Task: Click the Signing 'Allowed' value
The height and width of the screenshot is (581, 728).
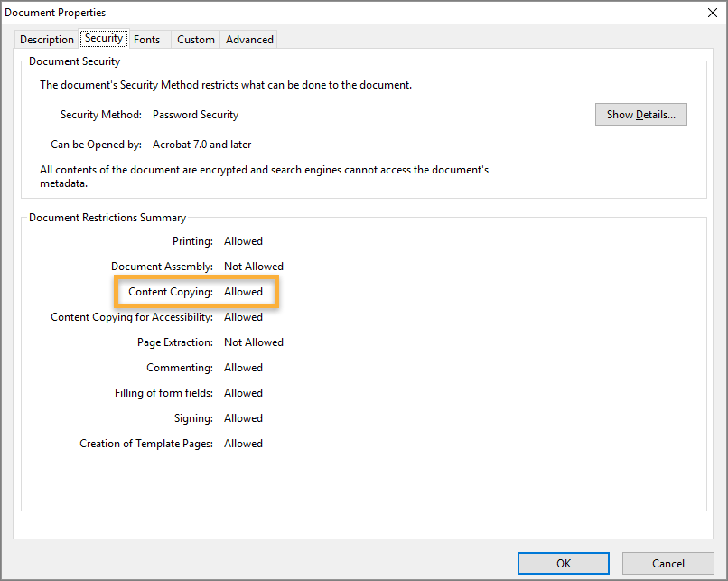Action: pyautogui.click(x=243, y=418)
